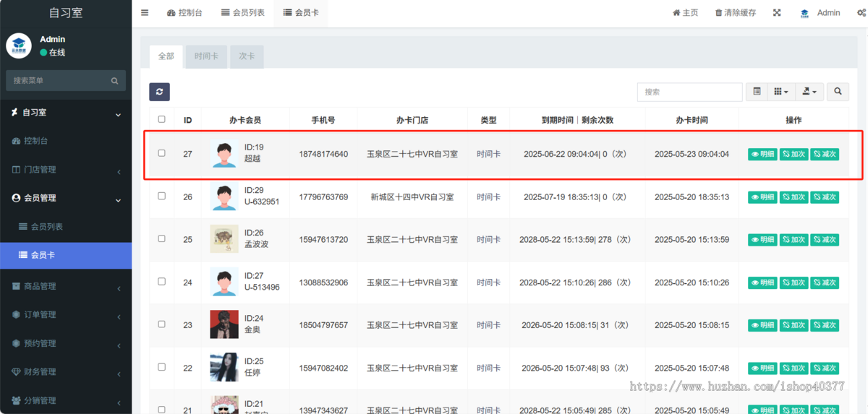
Task: Open the columns visibility dropdown
Action: tap(781, 92)
